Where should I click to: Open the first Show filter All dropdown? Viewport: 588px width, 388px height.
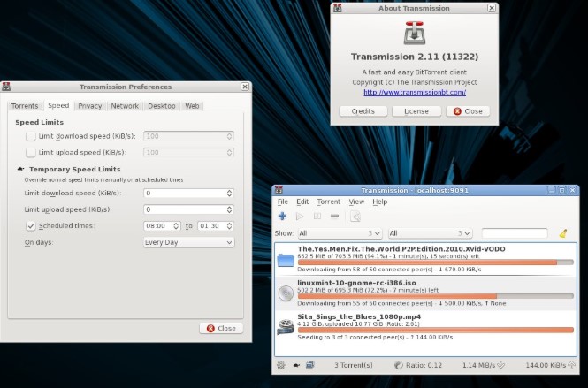(340, 233)
